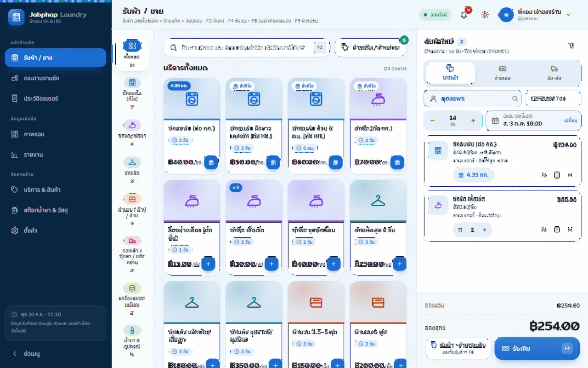Go to ภาพรวม dashboard
The height and width of the screenshot is (368, 588).
pos(56,134)
